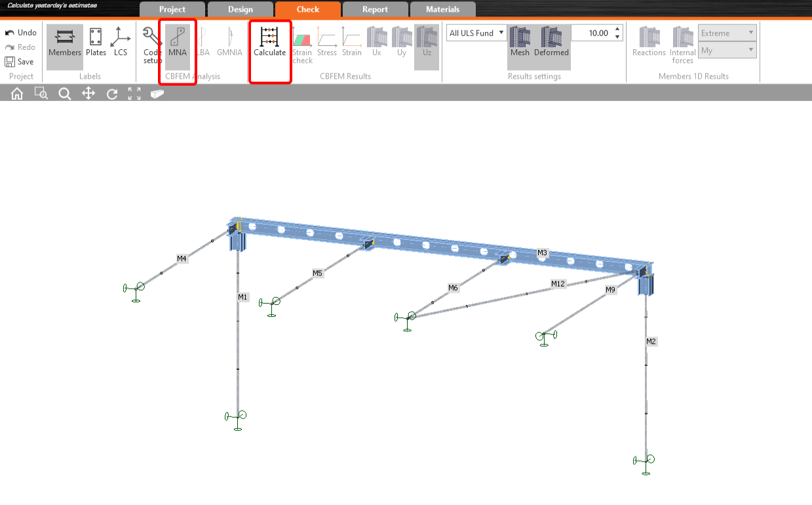Show Strain results
The width and height of the screenshot is (812, 505).
(x=352, y=42)
